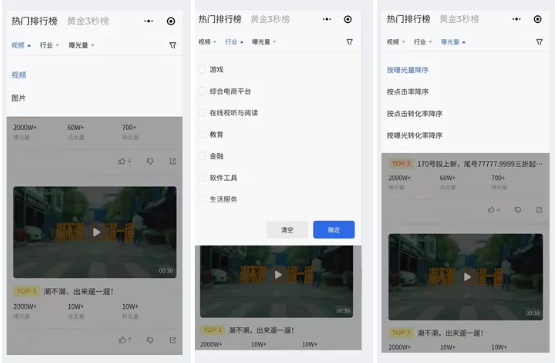Switch to 黄金3秒榜 tab in middle screen

pos(270,19)
